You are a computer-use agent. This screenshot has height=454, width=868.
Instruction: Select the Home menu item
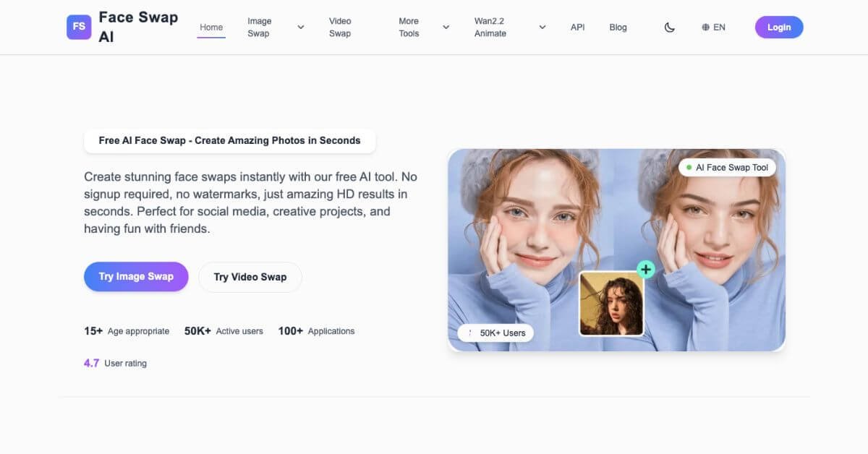click(x=210, y=27)
